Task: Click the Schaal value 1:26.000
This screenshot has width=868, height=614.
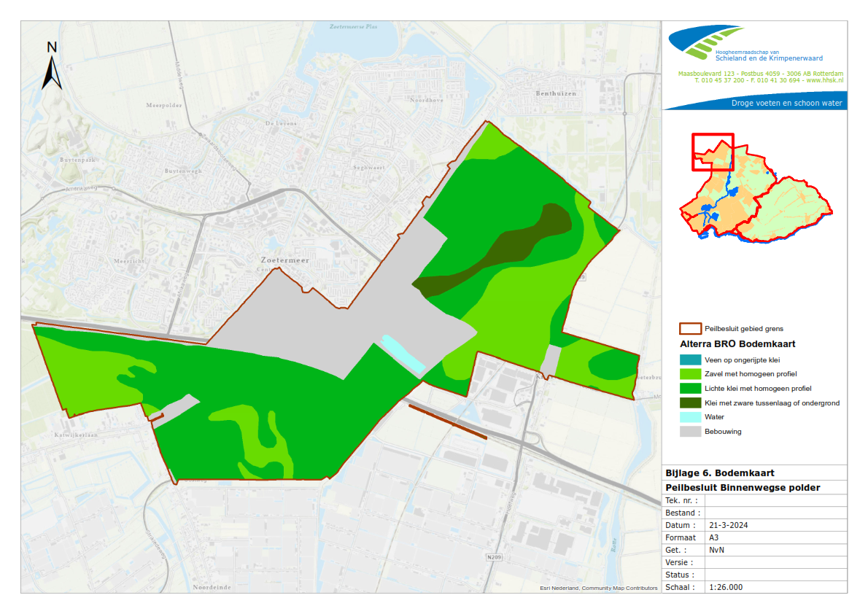Action: click(x=726, y=587)
